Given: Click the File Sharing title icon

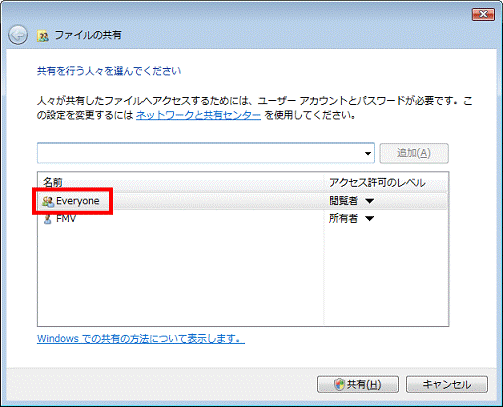Looking at the screenshot, I should (43, 35).
